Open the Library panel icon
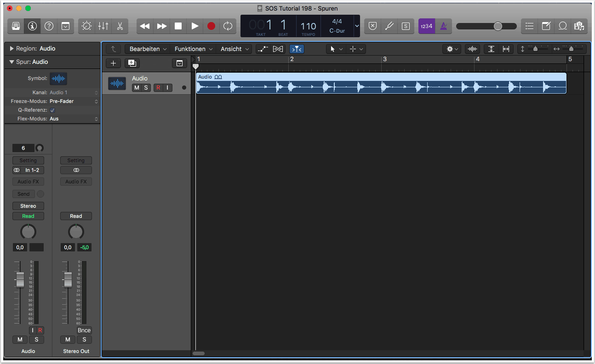Image resolution: width=595 pixels, height=364 pixels. point(16,26)
